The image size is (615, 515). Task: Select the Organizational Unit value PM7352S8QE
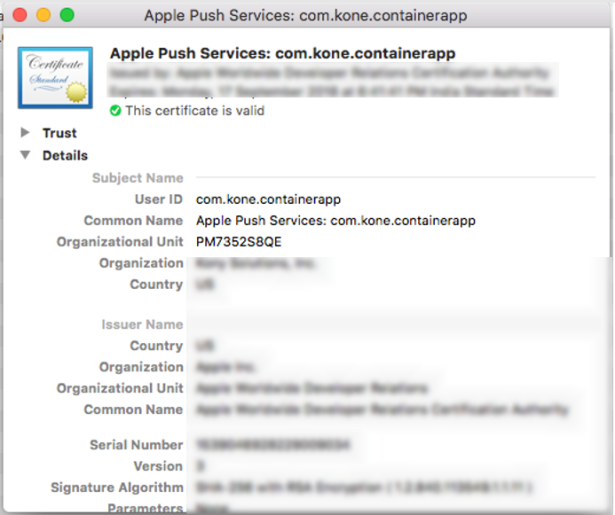coord(238,242)
